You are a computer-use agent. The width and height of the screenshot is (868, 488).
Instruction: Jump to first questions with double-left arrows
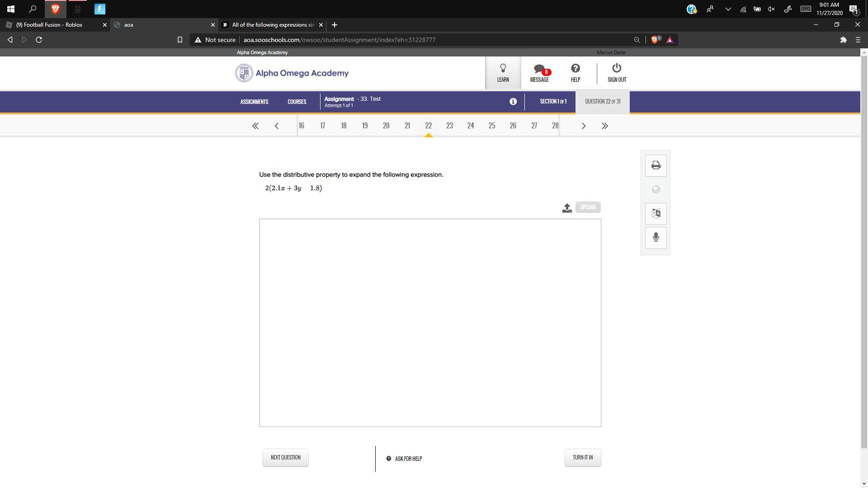coord(255,126)
